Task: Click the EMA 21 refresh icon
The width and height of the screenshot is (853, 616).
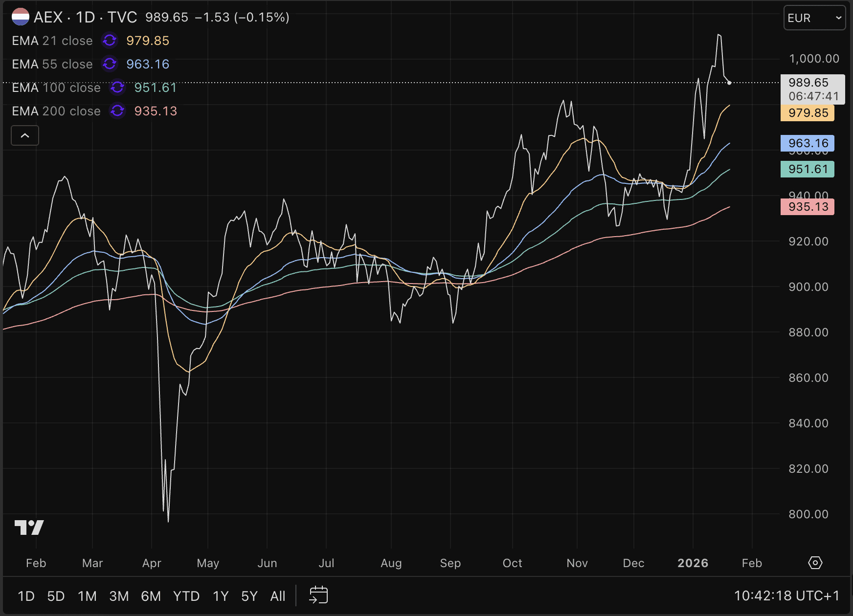Action: click(x=110, y=41)
